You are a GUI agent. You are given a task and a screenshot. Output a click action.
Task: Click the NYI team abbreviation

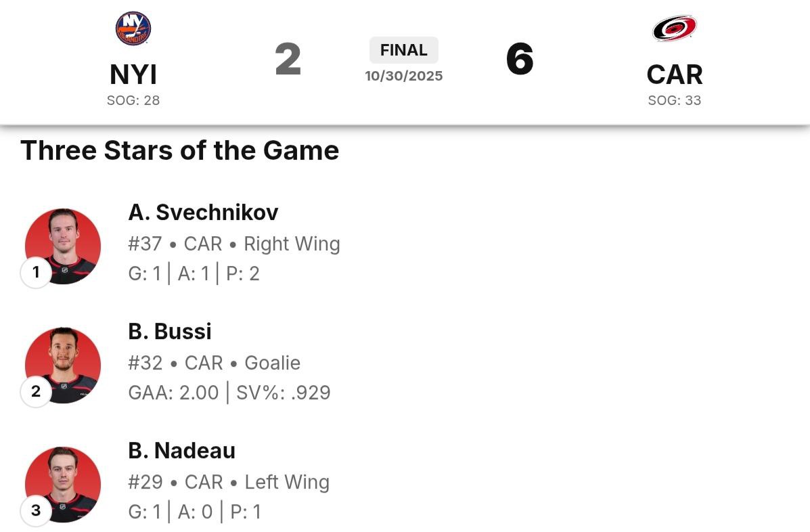133,74
